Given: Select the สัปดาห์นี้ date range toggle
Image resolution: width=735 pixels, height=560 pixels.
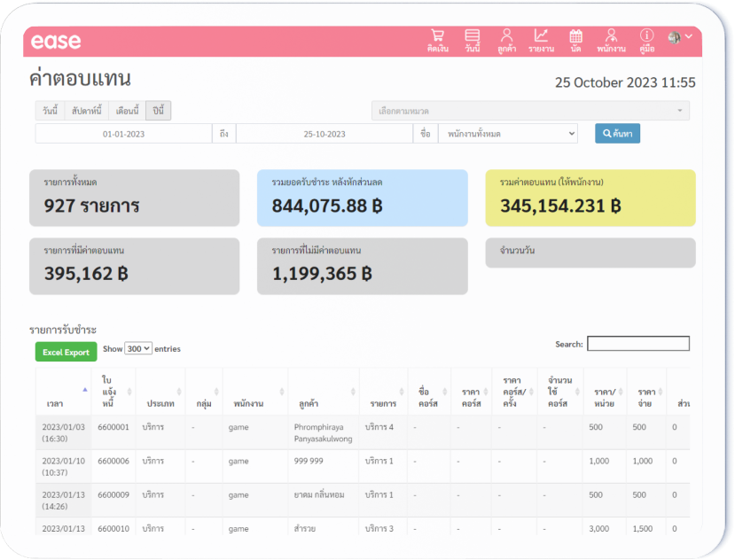Looking at the screenshot, I should pyautogui.click(x=86, y=111).
